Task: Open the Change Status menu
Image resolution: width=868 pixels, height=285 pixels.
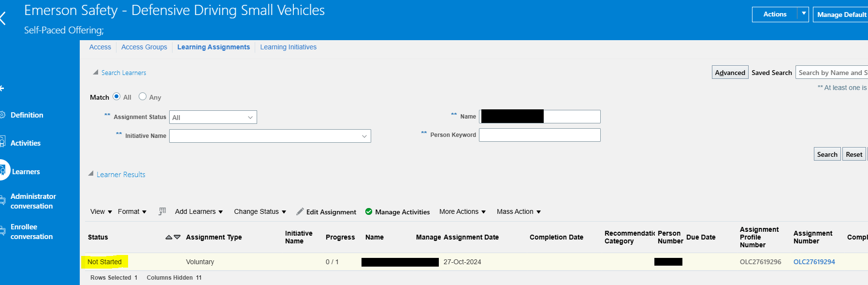Action: (x=260, y=211)
